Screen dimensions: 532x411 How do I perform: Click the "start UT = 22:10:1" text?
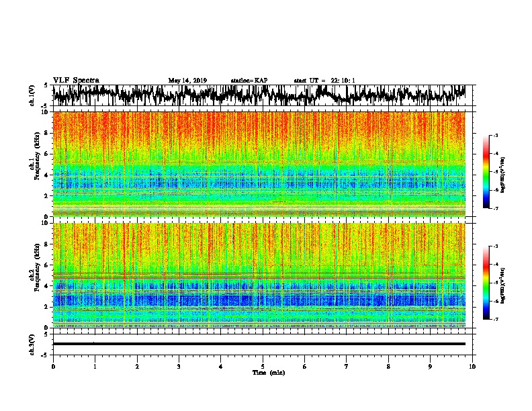point(324,81)
